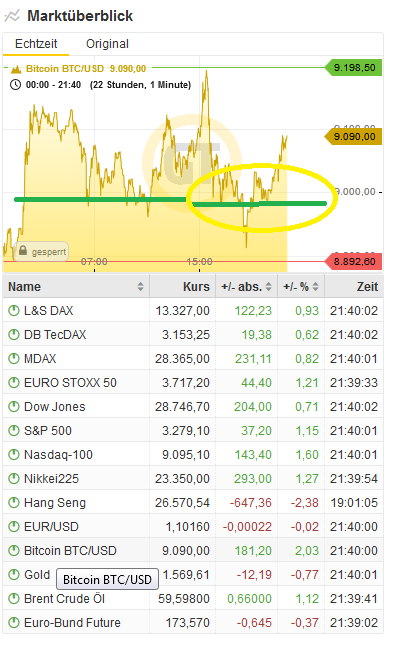Sort by the +/- % column arrows

click(316, 287)
